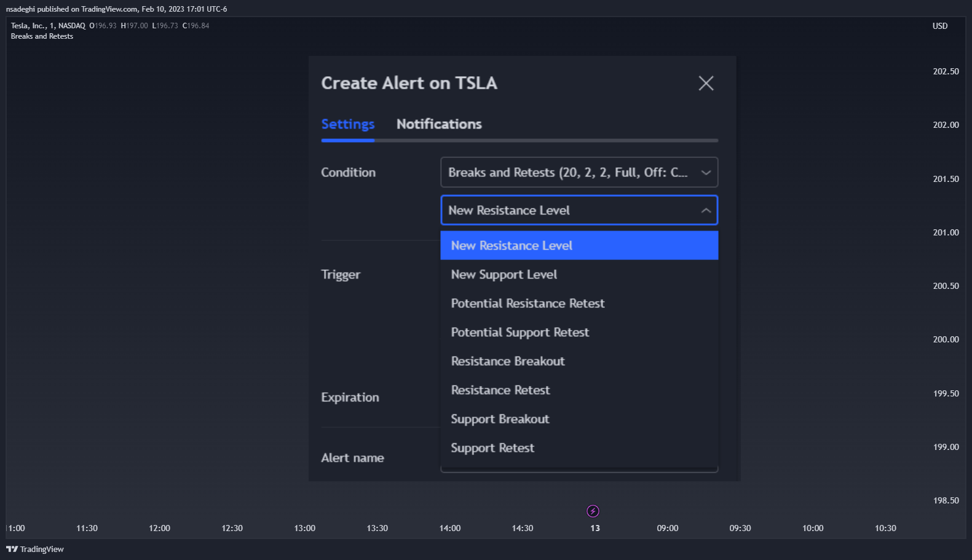
Task: Click the 13 date marker on time axis
Action: [x=595, y=528]
